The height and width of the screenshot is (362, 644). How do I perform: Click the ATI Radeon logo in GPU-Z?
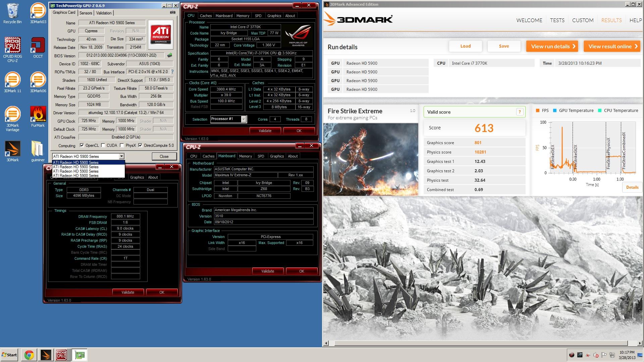[161, 35]
